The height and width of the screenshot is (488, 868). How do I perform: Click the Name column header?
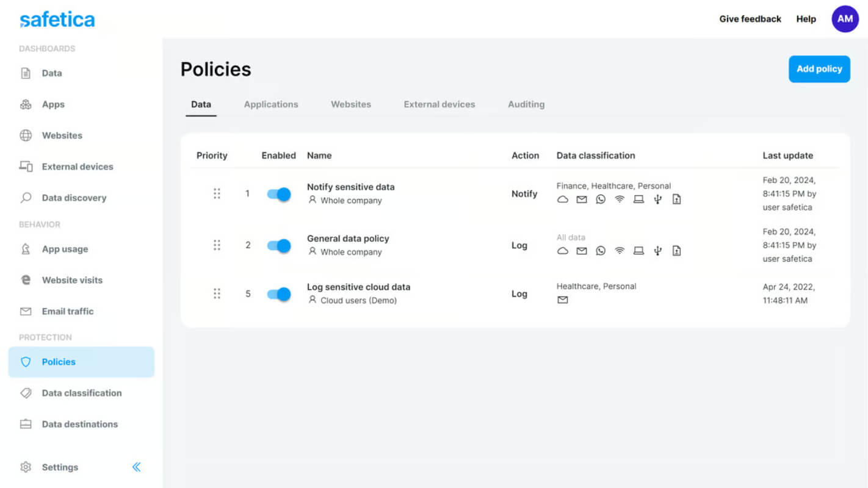319,156
